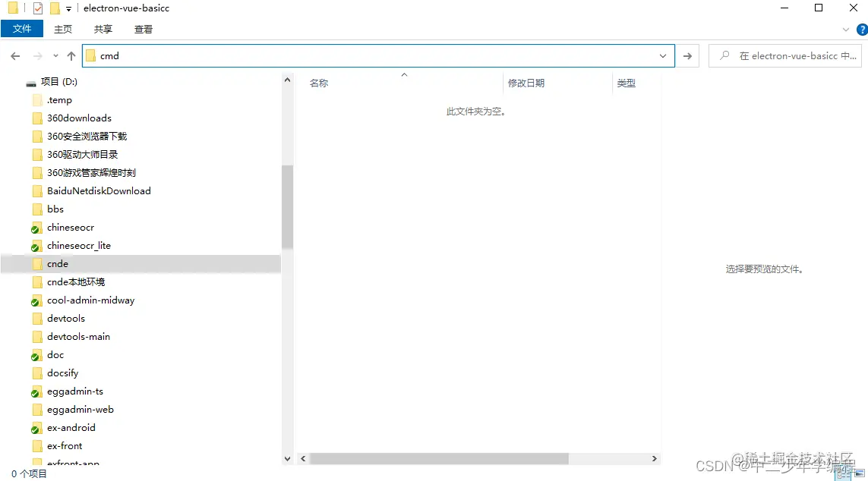This screenshot has width=868, height=481.
Task: Select the eggadmin-web folder
Action: tap(80, 410)
